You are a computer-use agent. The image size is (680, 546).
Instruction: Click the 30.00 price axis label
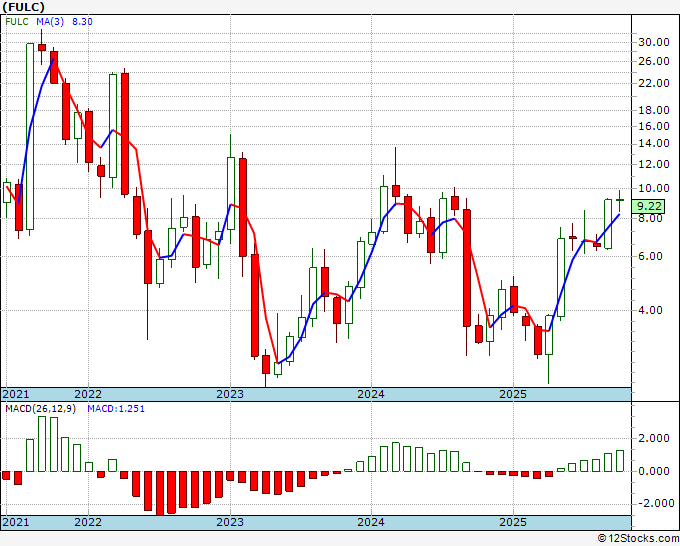tap(654, 43)
